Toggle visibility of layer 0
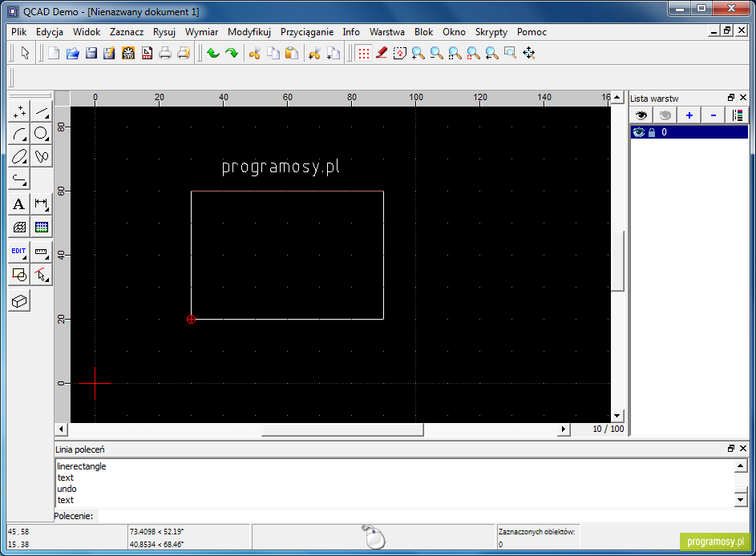This screenshot has height=556, width=756. click(639, 132)
